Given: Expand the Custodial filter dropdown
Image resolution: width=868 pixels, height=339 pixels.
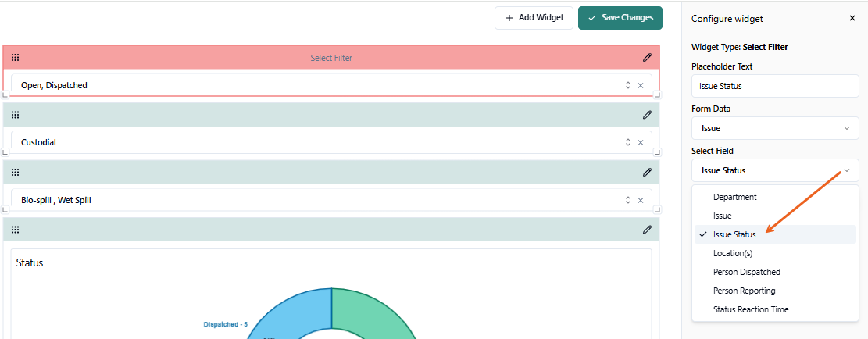Looking at the screenshot, I should point(627,143).
